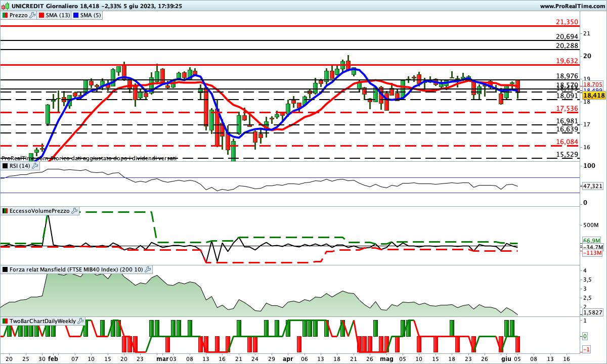Open TwoBarChartDailyWeekly settings wrench
The height and width of the screenshot is (364, 607).
[x=80, y=321]
